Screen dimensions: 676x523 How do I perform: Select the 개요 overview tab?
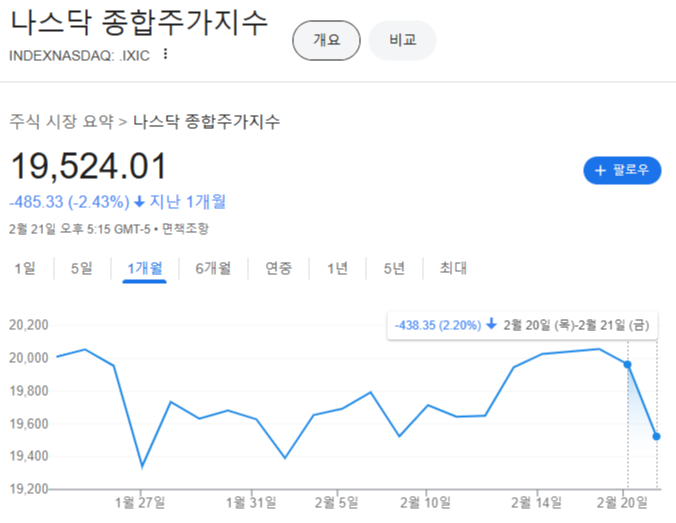326,41
